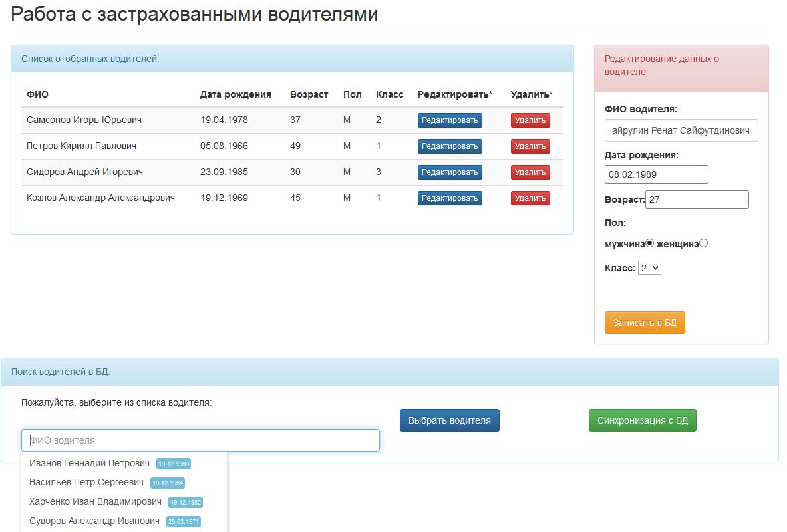Viewport: 787px width, 532px height.
Task: Open editing for Сидоров Андрей Игоревич
Action: point(450,172)
